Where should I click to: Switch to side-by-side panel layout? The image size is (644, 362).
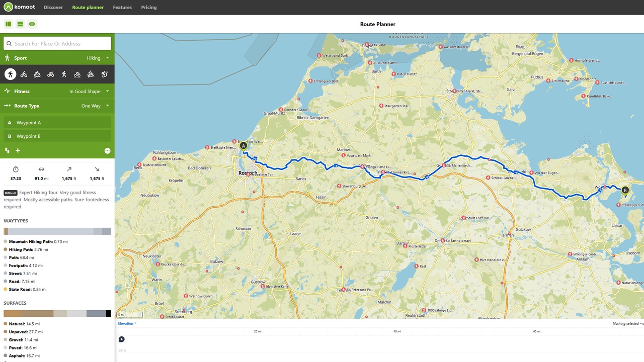click(x=8, y=24)
